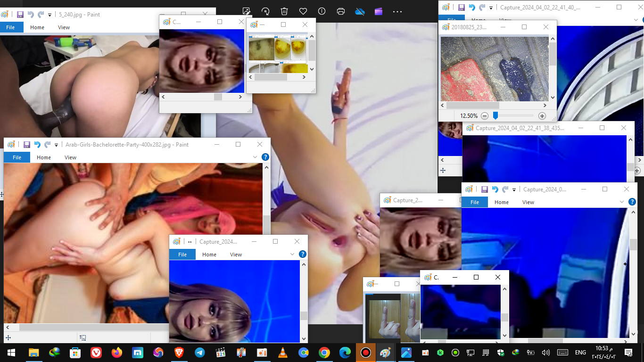Open File info icon in Photos toolbar

pyautogui.click(x=322, y=11)
